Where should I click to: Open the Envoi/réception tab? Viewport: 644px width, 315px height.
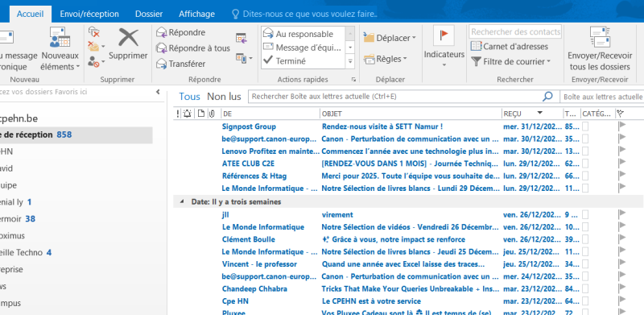click(x=89, y=14)
